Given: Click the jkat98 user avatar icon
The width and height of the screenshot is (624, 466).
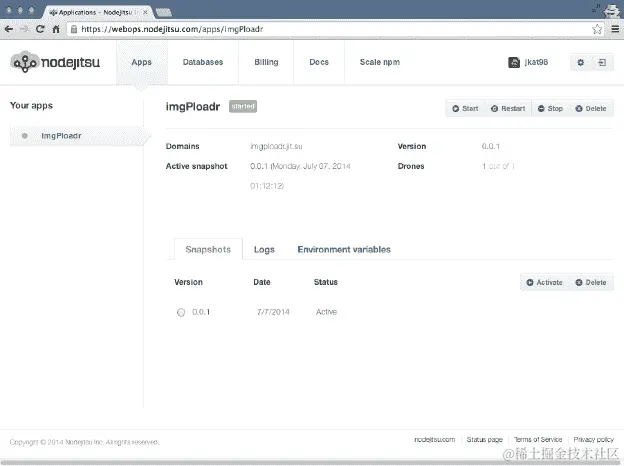Looking at the screenshot, I should point(514,62).
